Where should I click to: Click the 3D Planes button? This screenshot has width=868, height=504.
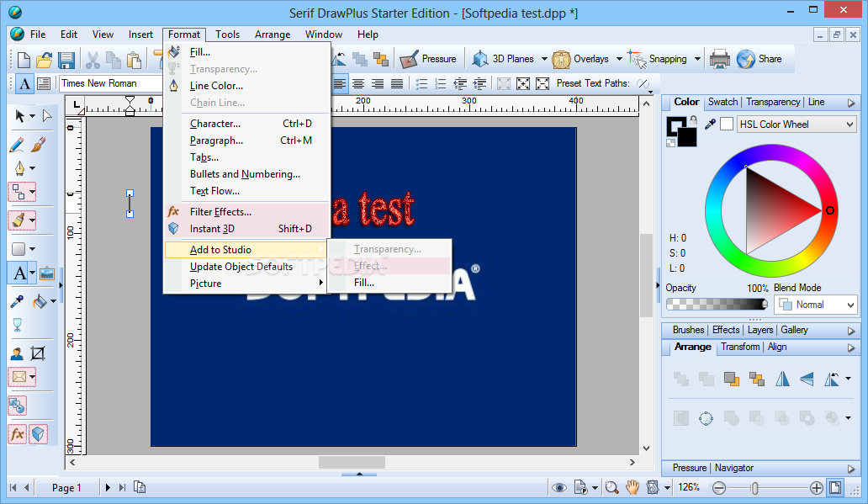[x=503, y=59]
